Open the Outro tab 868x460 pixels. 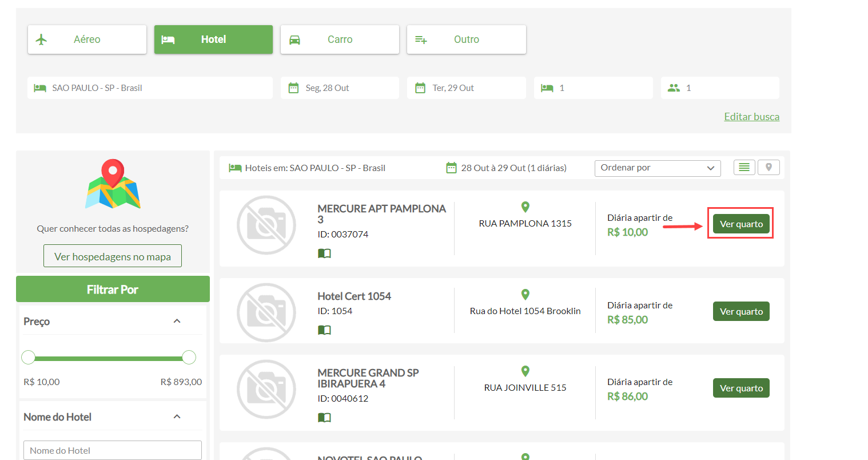pos(467,39)
